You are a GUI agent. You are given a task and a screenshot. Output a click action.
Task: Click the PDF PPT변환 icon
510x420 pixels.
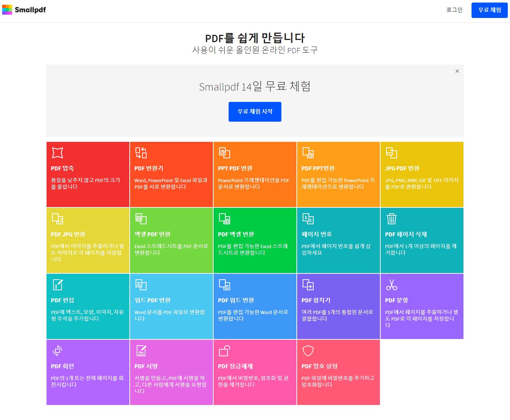point(308,153)
